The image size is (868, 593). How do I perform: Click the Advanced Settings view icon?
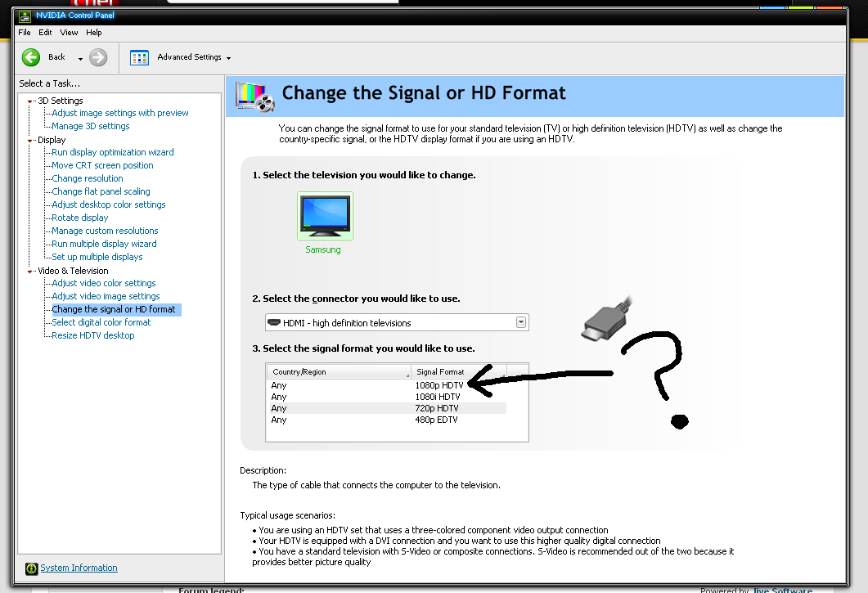139,57
